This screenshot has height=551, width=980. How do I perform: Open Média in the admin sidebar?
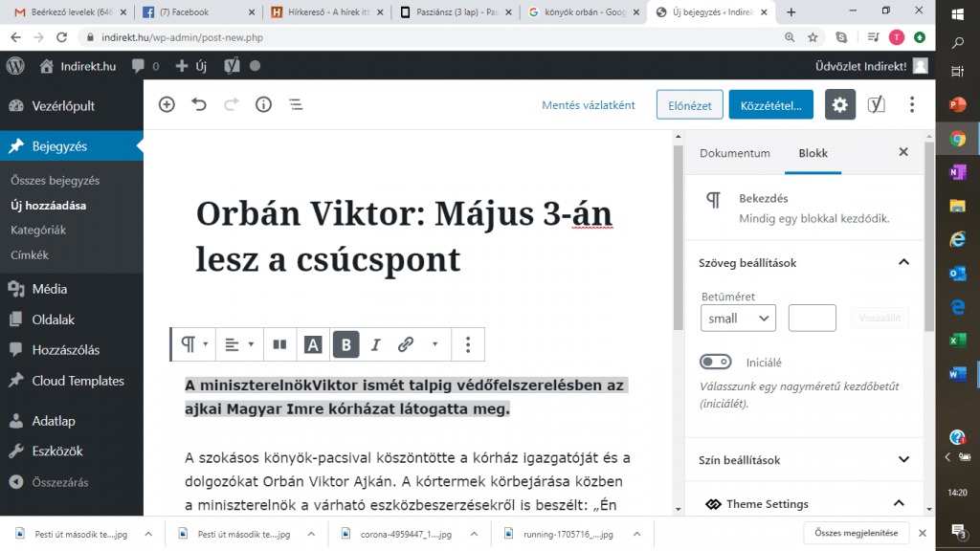pos(49,289)
